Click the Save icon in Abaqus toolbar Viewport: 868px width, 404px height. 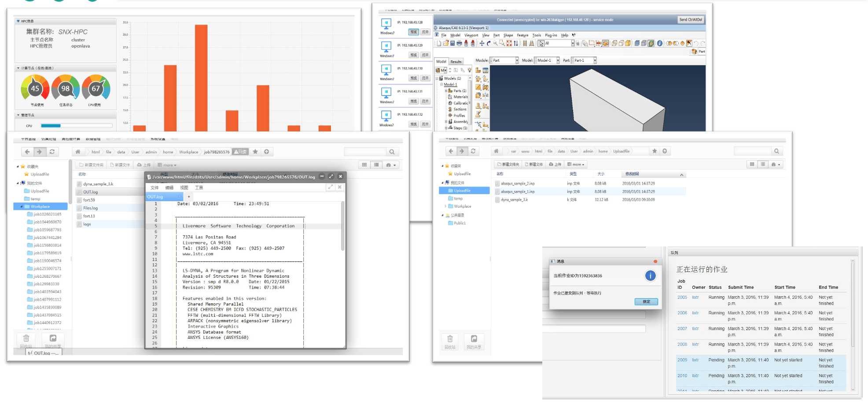coord(452,43)
